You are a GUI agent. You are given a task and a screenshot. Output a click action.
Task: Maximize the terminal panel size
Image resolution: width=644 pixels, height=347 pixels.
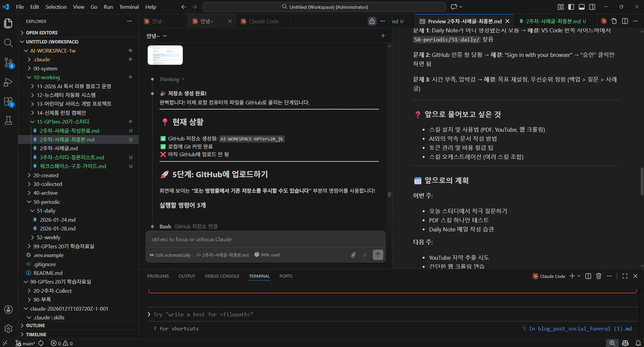[x=625, y=276]
